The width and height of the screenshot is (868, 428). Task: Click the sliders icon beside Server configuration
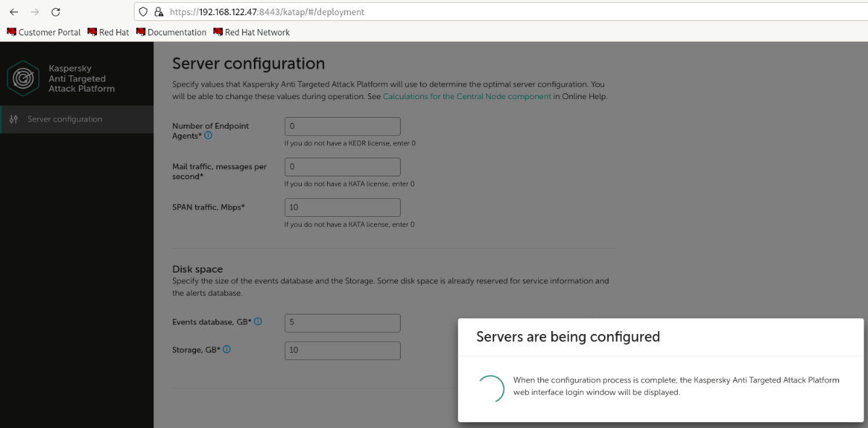[x=14, y=119]
